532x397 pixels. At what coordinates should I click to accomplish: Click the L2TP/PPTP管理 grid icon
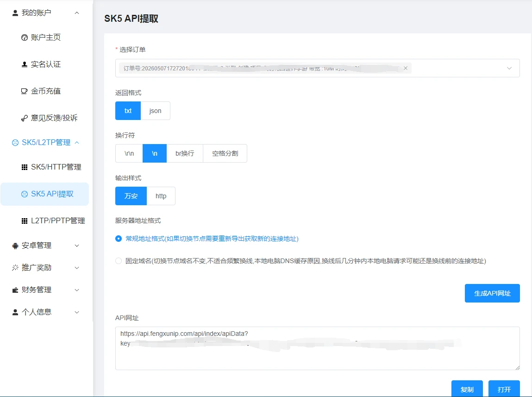pyautogui.click(x=25, y=221)
